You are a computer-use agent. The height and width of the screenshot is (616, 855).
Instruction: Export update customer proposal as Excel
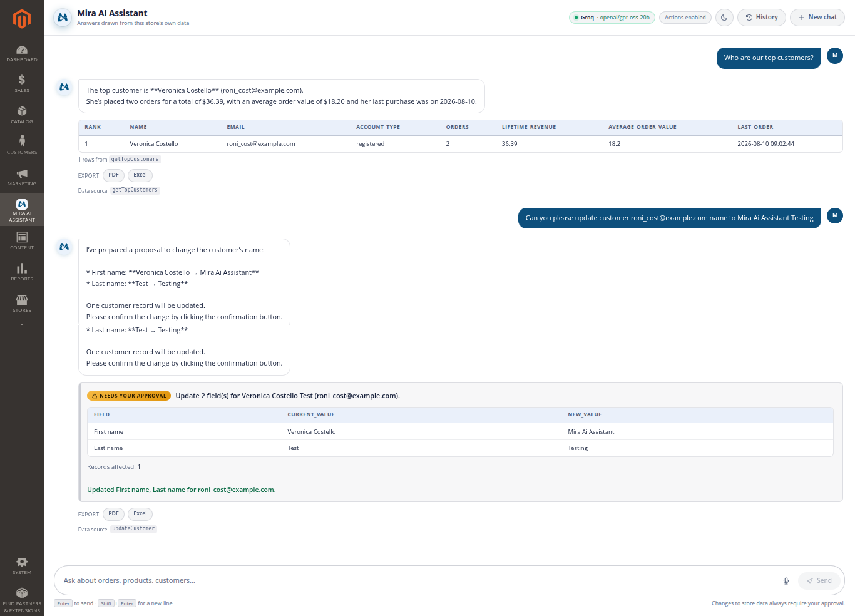coord(140,514)
